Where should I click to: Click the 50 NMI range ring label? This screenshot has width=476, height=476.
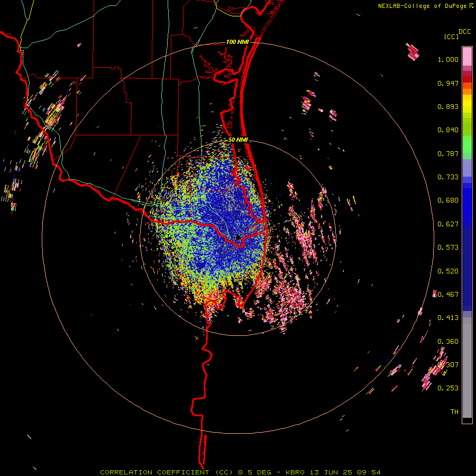pos(239,140)
